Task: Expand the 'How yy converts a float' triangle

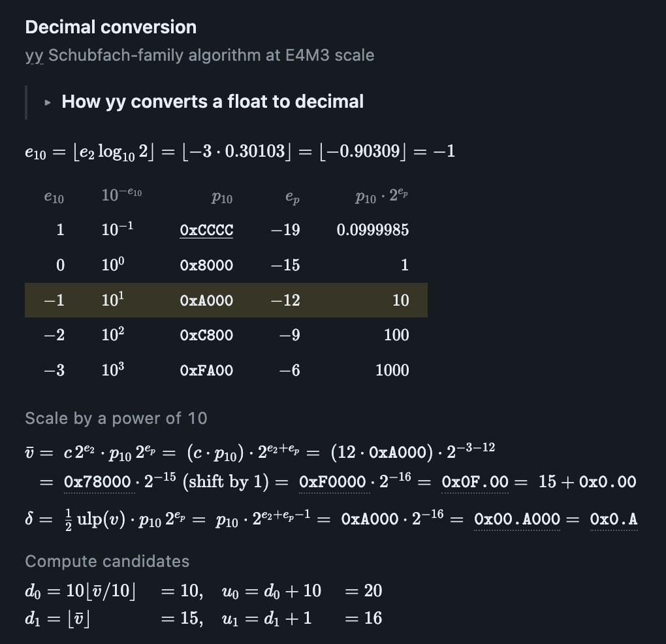Action: 48,103
